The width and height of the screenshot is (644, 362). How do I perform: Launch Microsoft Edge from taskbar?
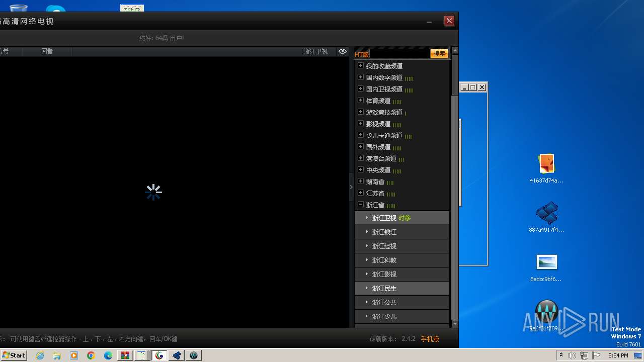(x=108, y=355)
